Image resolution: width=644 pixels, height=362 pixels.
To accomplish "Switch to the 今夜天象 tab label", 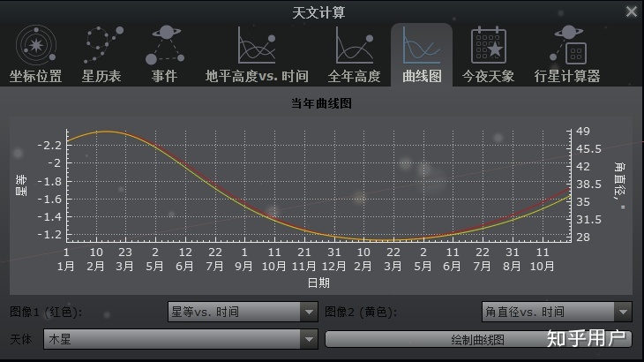I will 488,76.
